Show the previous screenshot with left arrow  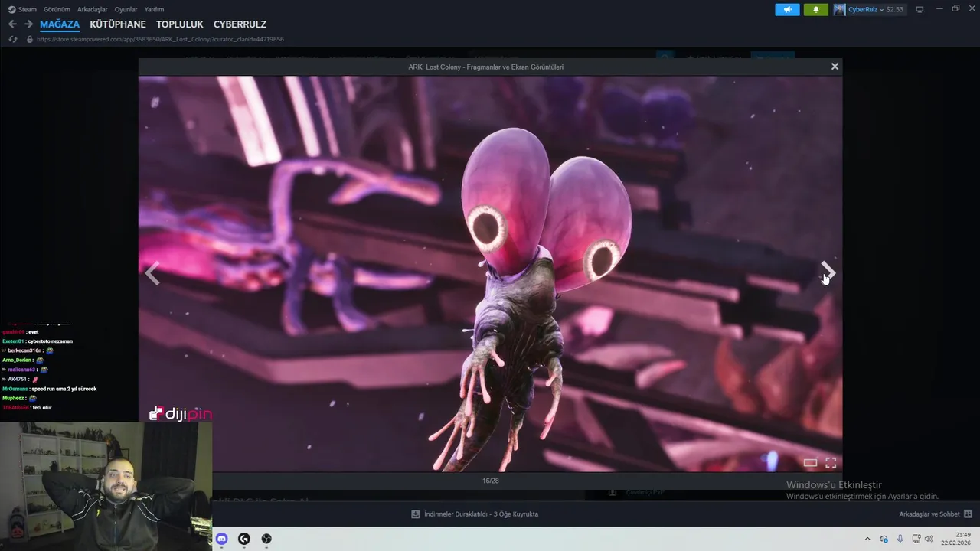coord(152,273)
